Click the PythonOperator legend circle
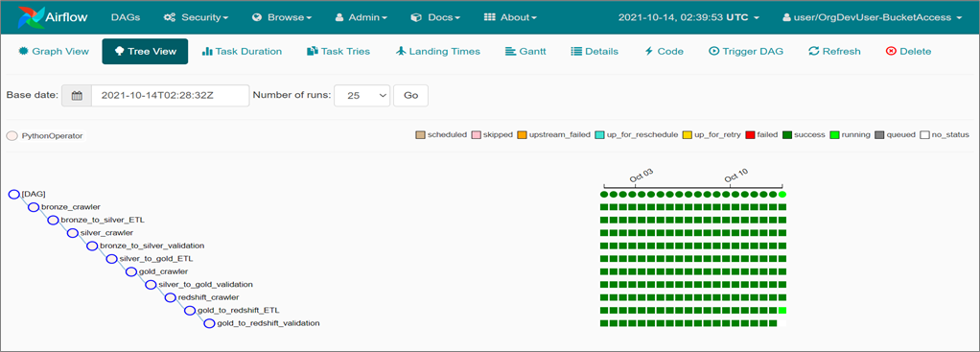Screen dimensions: 980x352 click(x=12, y=135)
